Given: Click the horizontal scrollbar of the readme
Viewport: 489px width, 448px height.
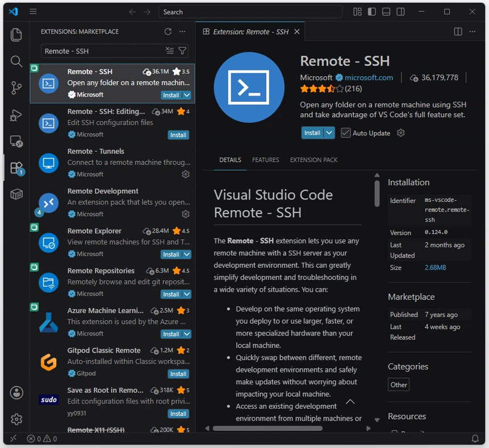Looking at the screenshot, I should tap(268, 428).
